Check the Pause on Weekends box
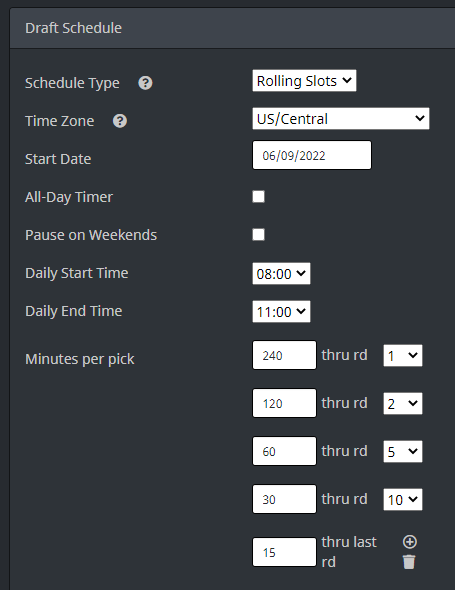This screenshot has width=455, height=590. coord(258,234)
